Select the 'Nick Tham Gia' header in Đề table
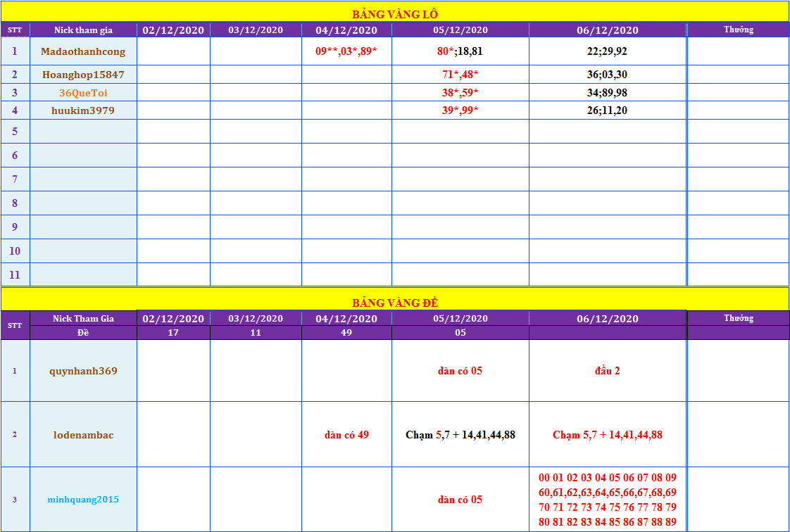The height and width of the screenshot is (532, 790). (83, 319)
